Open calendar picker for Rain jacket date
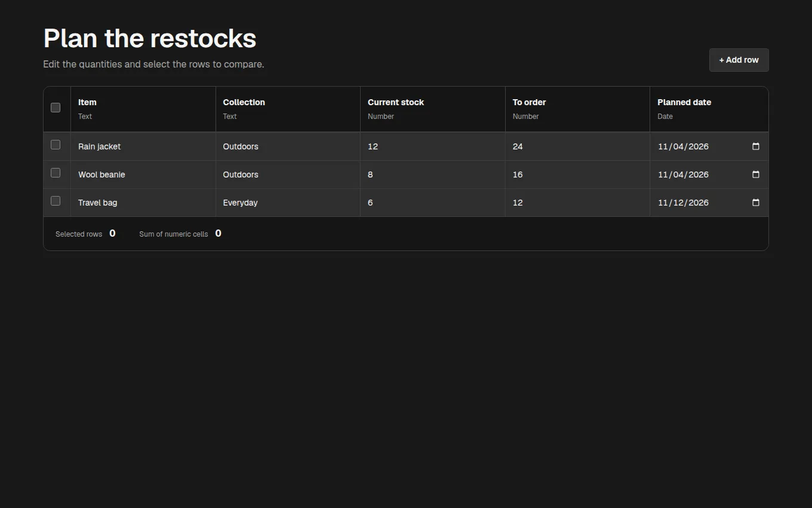The width and height of the screenshot is (812, 508). coord(755,146)
